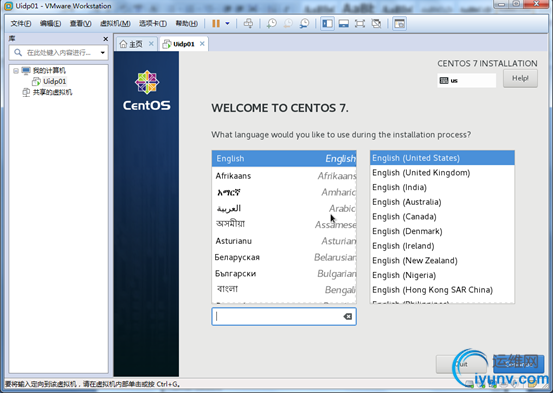This screenshot has width=555, height=395.
Task: Click the send Ctrl+Alt+Del toolbar icon
Action: pos(248,24)
